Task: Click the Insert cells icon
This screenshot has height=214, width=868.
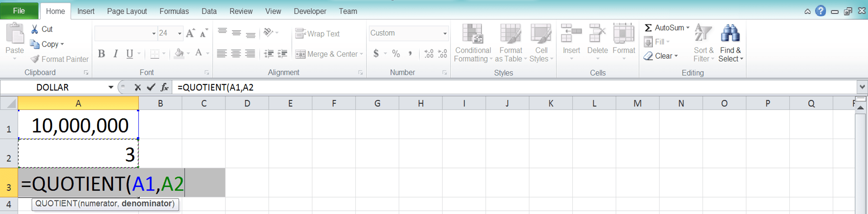Action: click(x=571, y=34)
